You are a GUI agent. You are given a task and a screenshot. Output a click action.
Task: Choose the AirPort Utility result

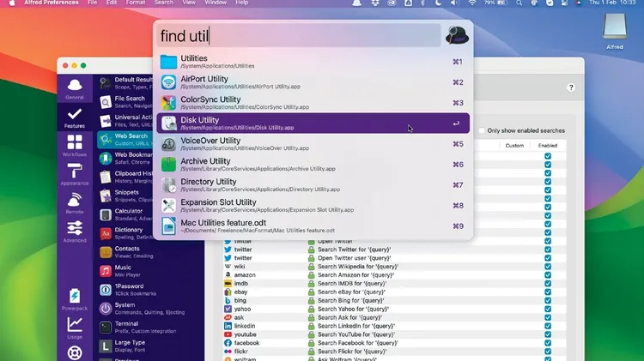point(313,82)
